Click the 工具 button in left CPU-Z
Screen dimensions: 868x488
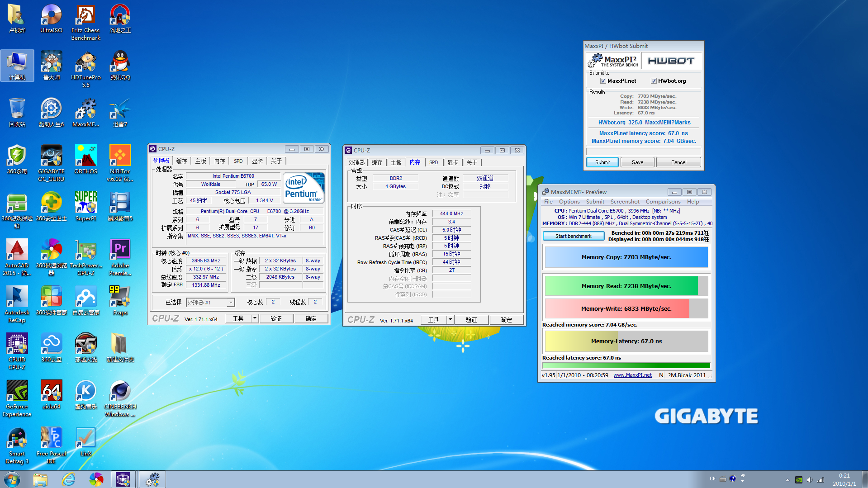(238, 318)
